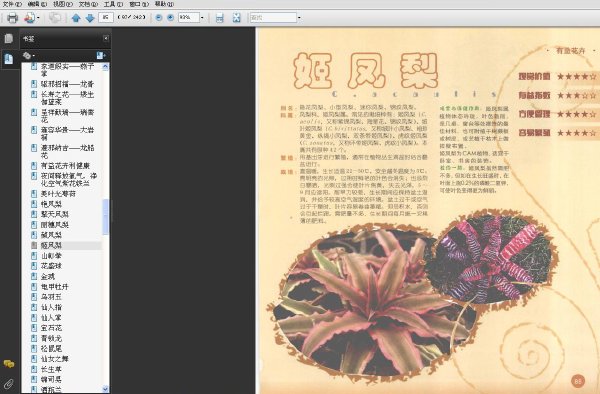The height and width of the screenshot is (394, 600).
Task: Select bookmark 花盛球
Action: (51, 266)
